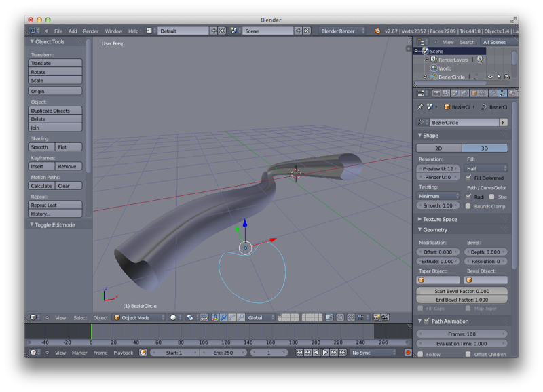Screen dimensions: 543x392
Task: Click the OpenGL render image icon
Action: point(377,317)
